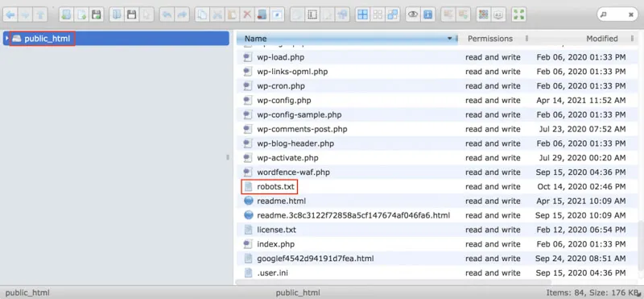Image resolution: width=644 pixels, height=299 pixels.
Task: Create archive using the archive icon
Action: (464, 15)
